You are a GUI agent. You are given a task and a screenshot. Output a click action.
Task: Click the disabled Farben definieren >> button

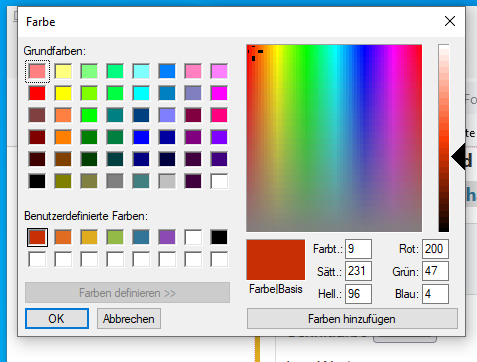127,293
